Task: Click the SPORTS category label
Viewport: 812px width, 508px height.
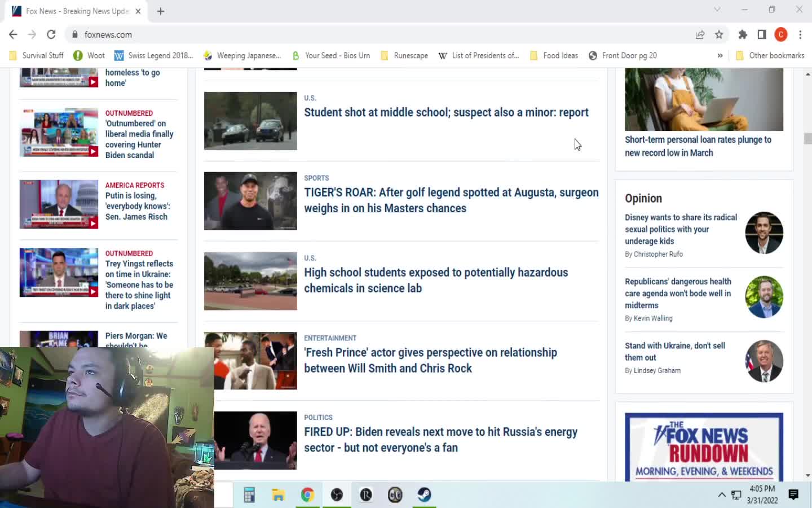Action: tap(316, 178)
